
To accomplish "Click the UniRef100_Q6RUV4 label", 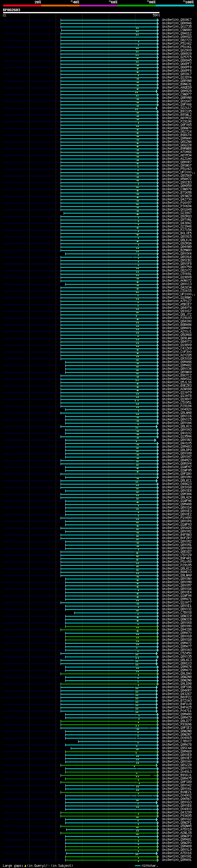I will tap(177, 464).
